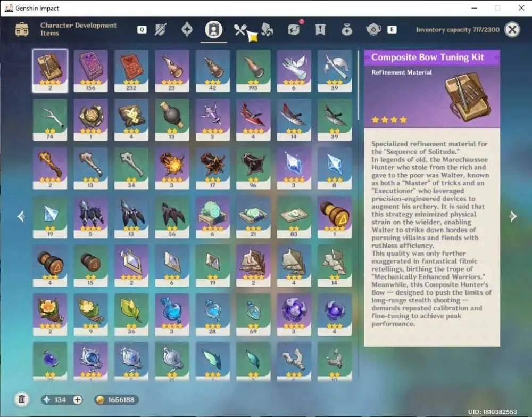Image resolution: width=532 pixels, height=417 pixels.
Task: Pick the blue potion bottle with count 69
Action: coord(253,314)
